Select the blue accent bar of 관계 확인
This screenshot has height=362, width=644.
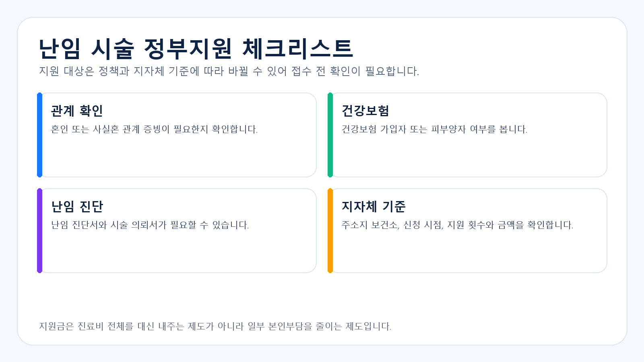point(39,135)
